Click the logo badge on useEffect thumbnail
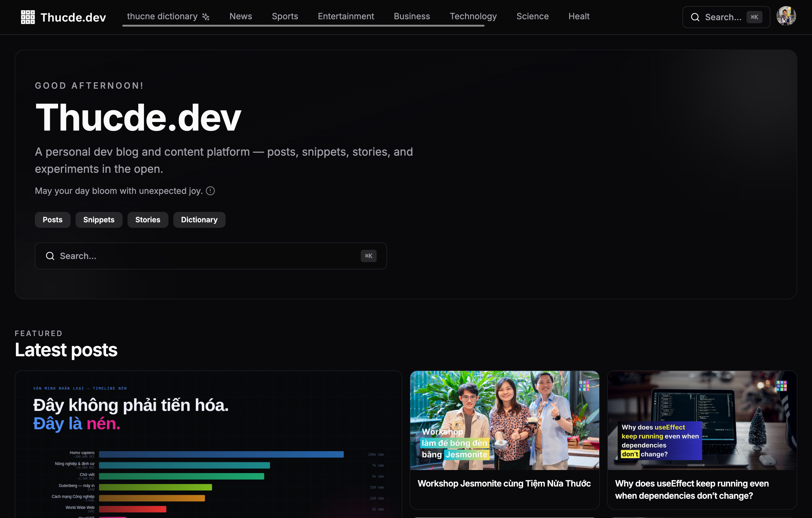This screenshot has height=518, width=812. 782,386
